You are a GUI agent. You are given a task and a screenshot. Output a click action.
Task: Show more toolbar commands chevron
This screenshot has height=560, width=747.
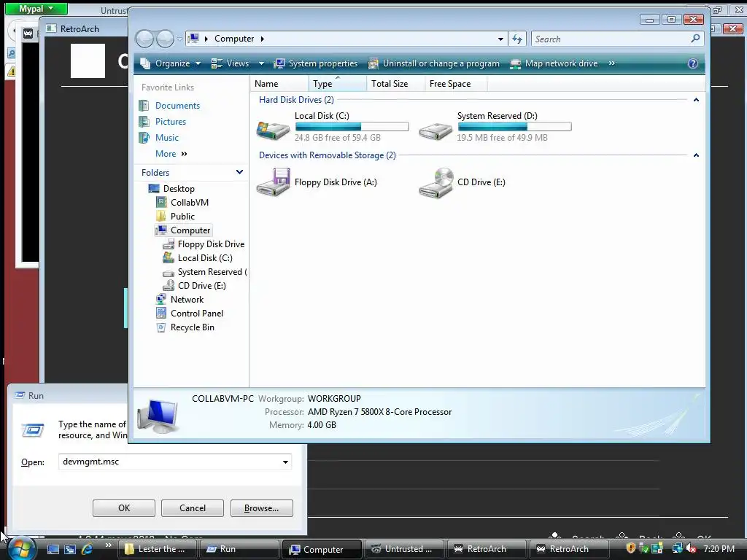pos(612,63)
